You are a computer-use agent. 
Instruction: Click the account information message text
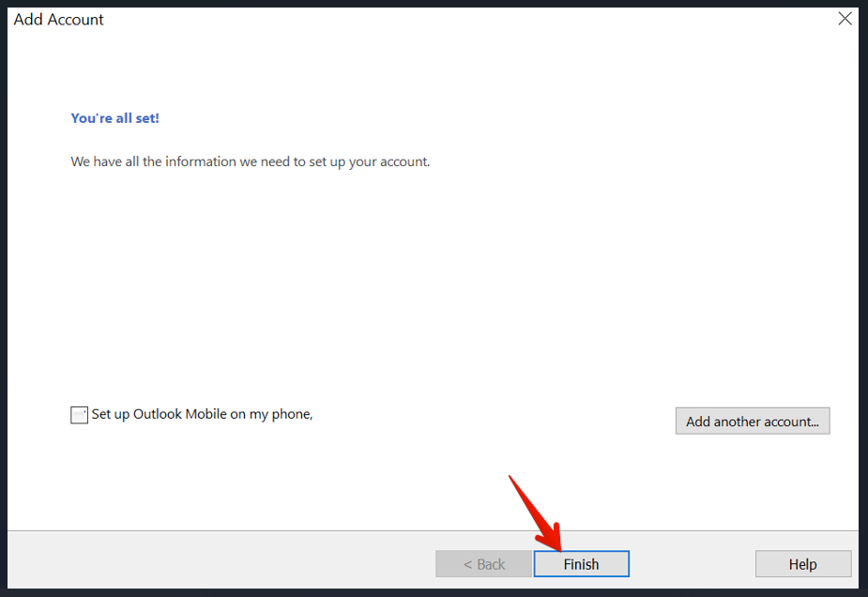251,161
